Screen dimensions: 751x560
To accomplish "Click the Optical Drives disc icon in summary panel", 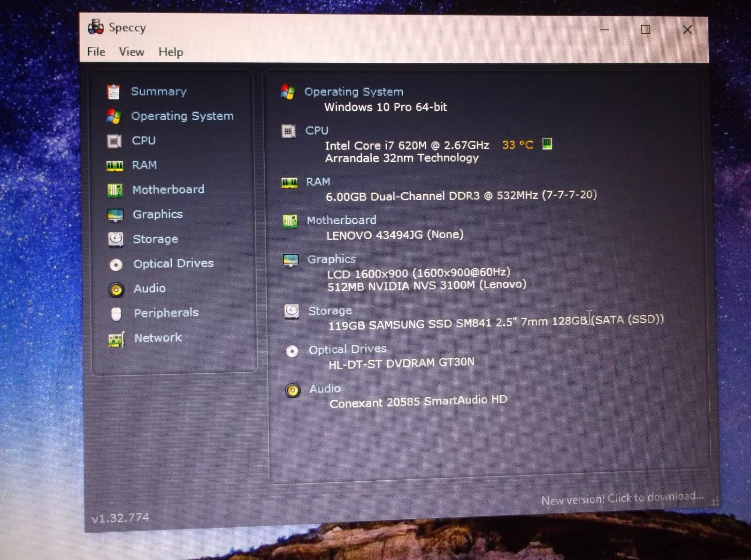I will click(292, 351).
